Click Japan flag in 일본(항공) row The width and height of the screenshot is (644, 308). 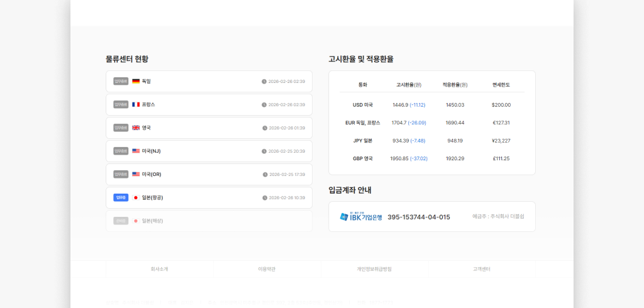tap(136, 197)
